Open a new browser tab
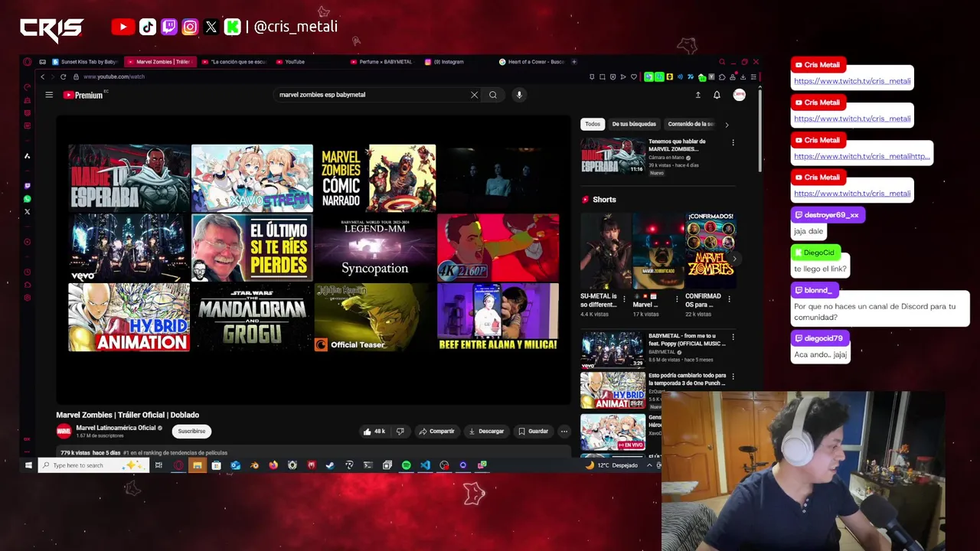Screen dimensions: 980x551 point(574,62)
